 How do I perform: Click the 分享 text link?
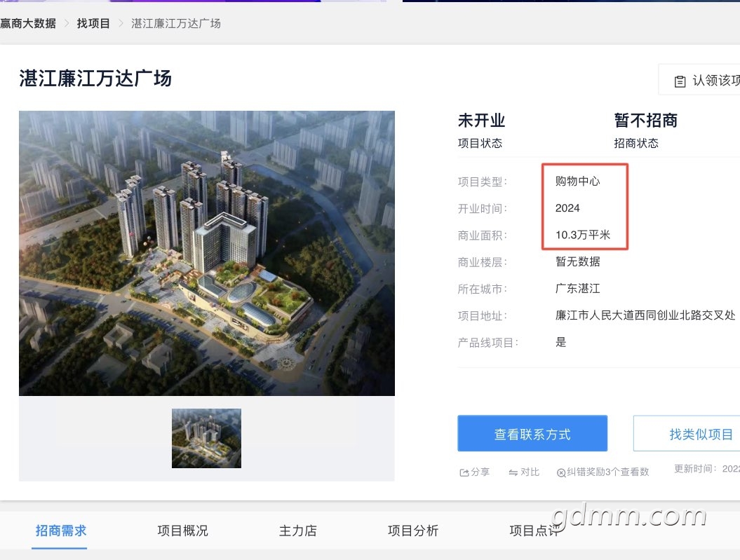pyautogui.click(x=480, y=472)
